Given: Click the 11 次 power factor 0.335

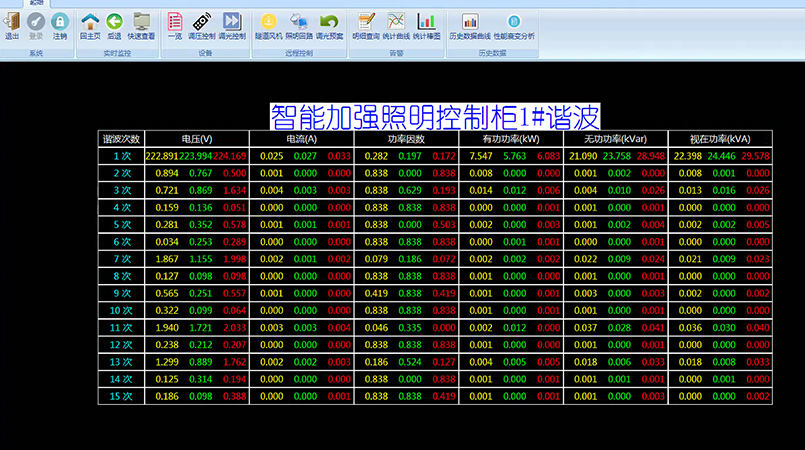Looking at the screenshot, I should pyautogui.click(x=410, y=328).
